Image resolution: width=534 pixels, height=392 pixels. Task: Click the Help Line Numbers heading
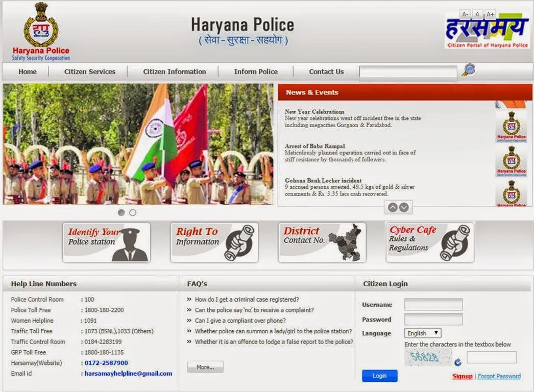tap(43, 284)
